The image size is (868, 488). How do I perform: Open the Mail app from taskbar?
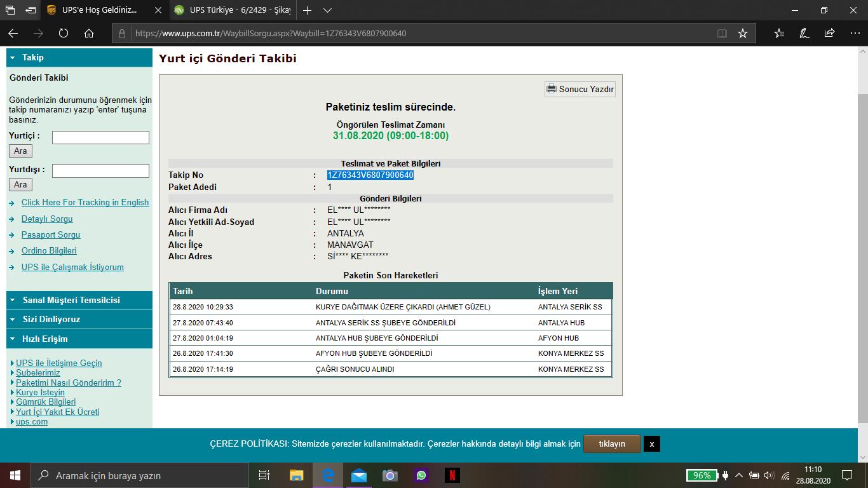[x=359, y=475]
